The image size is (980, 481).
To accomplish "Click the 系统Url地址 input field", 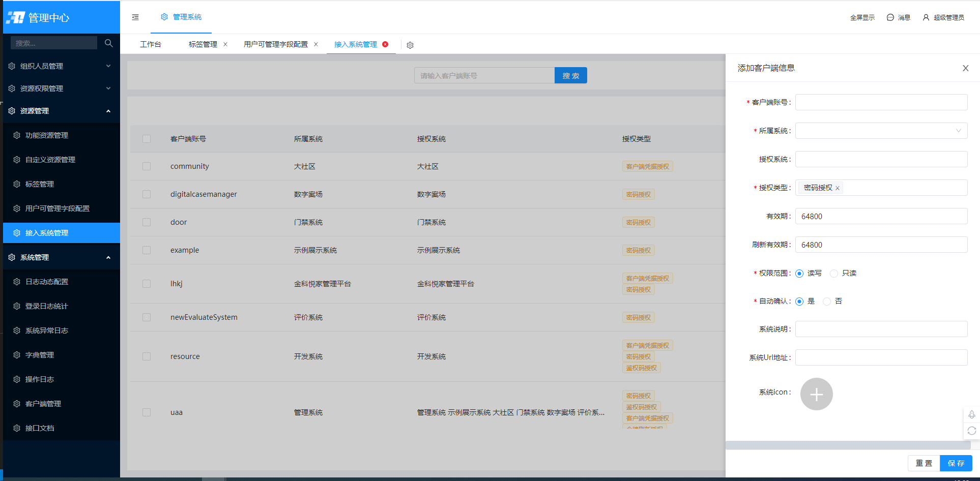I will [x=881, y=357].
